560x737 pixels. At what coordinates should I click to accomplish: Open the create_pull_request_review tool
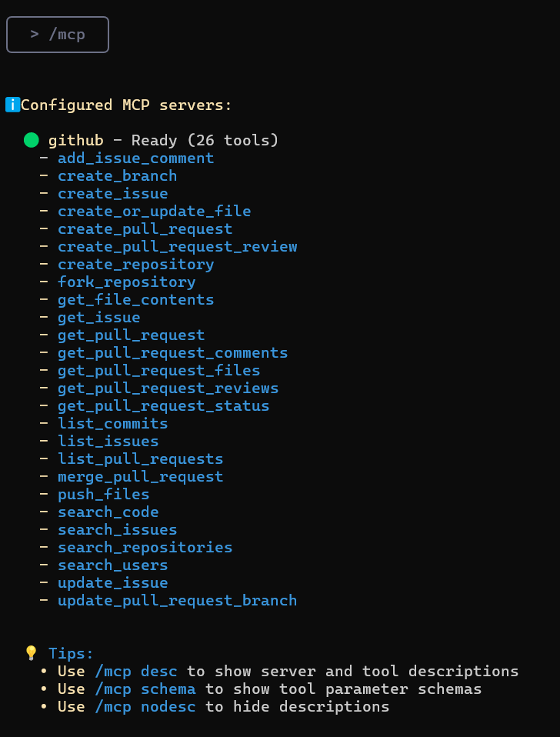pos(178,247)
